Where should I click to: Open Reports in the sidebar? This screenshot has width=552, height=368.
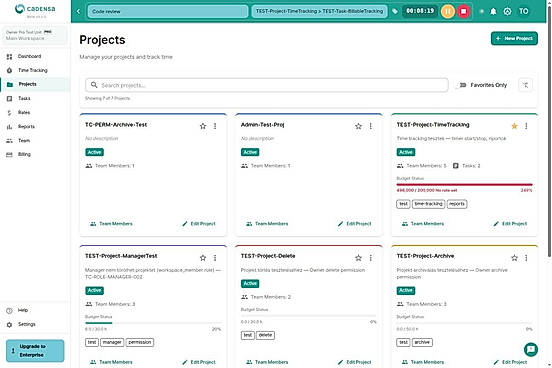pos(34,126)
